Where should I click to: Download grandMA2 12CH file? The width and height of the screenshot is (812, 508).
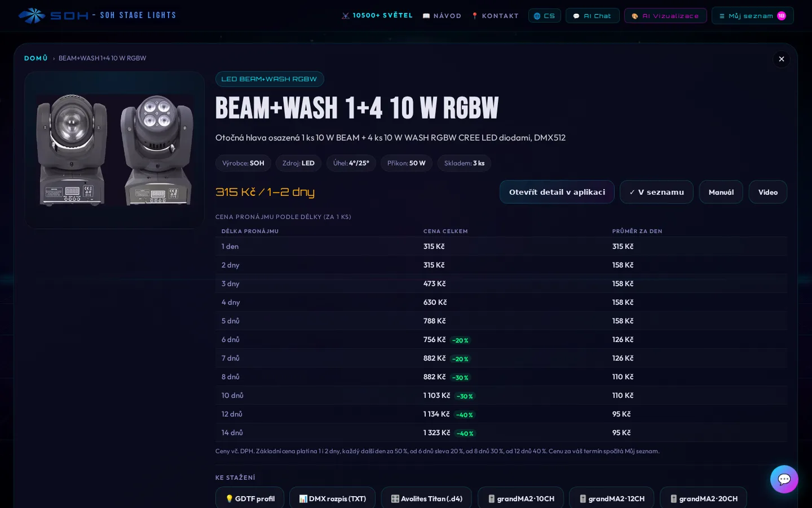click(611, 498)
